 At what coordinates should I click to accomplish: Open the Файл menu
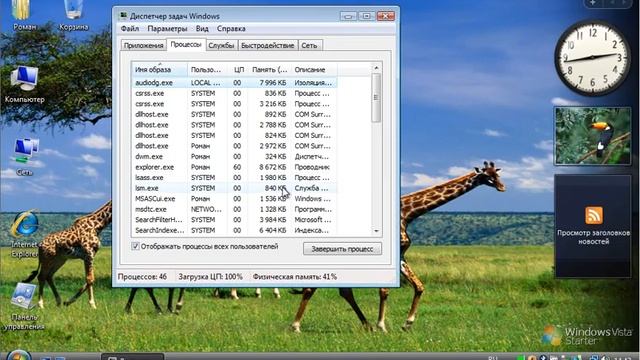130,29
